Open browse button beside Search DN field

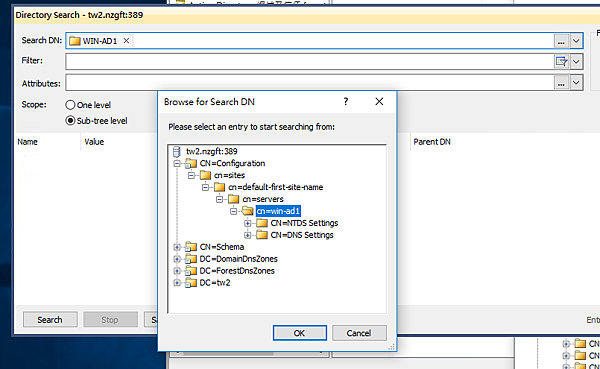[x=561, y=41]
